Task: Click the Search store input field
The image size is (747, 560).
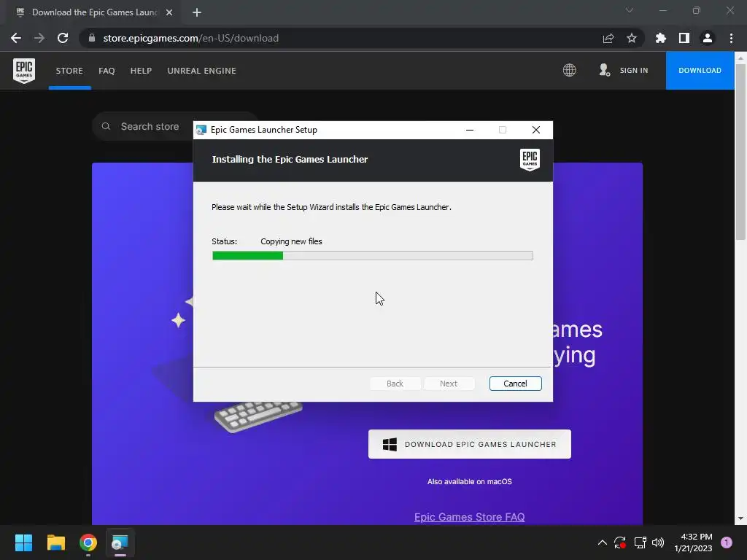Action: tap(175, 126)
